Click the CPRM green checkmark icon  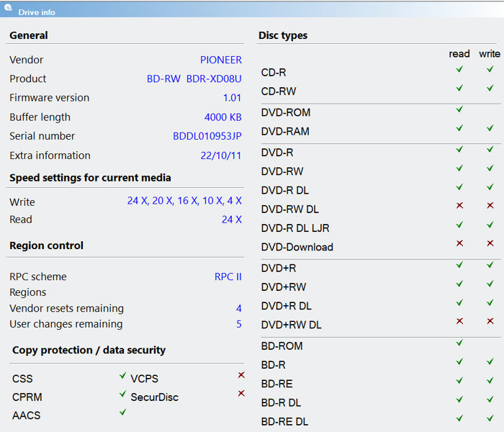123,393
